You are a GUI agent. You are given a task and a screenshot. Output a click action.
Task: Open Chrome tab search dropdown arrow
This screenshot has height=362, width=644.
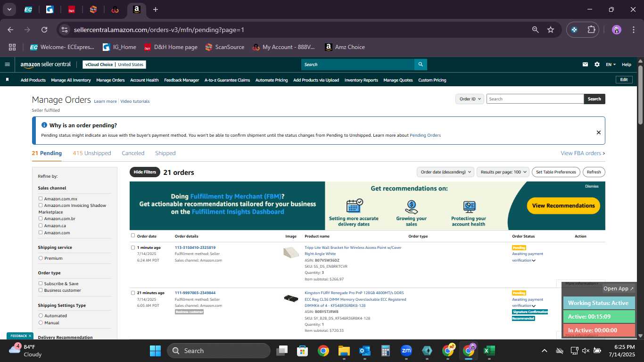tap(9, 9)
